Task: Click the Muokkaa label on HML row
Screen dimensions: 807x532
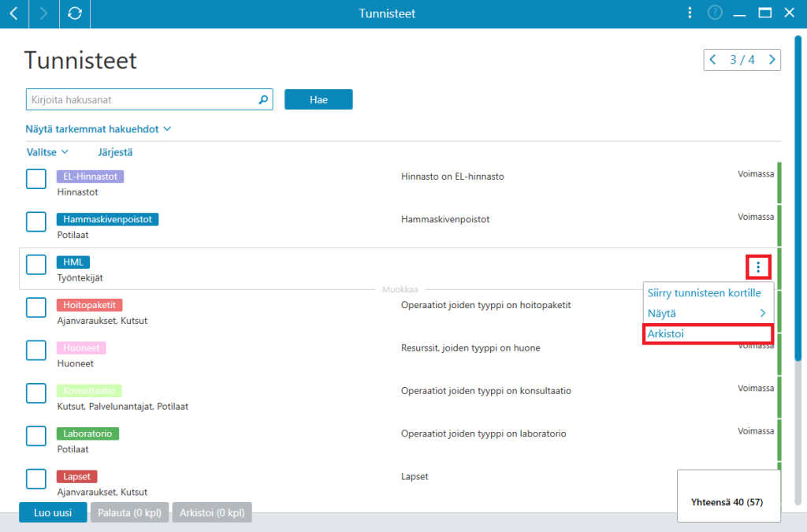Action: 400,290
